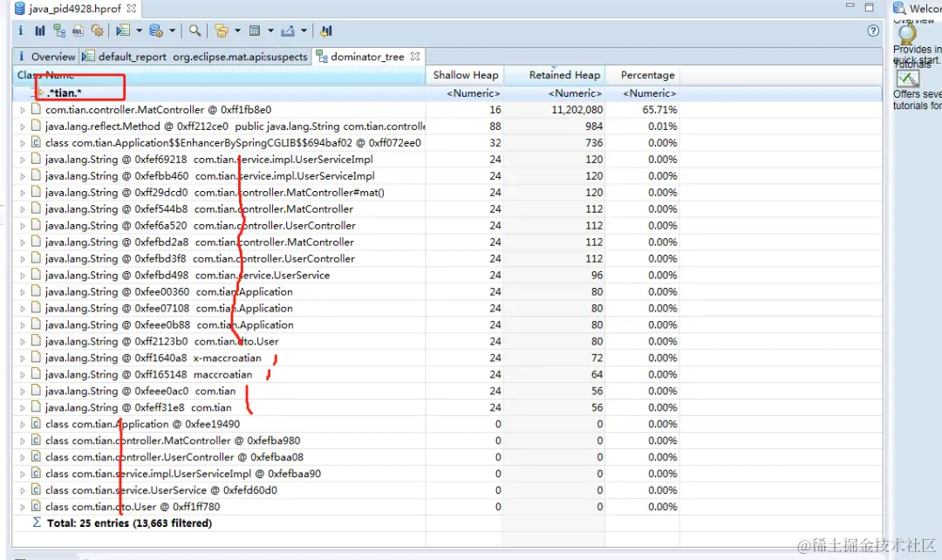Open Help question mark icon
The width and height of the screenshot is (942, 560).
tap(873, 31)
